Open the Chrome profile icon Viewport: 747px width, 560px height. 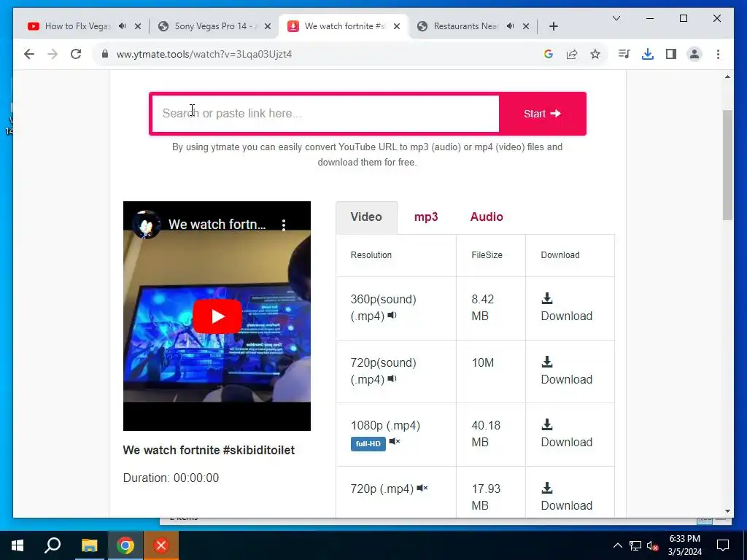pos(694,54)
